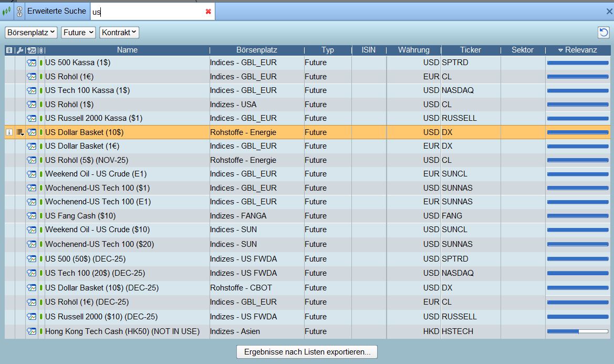Open chart icon for US Rohöl (1€)
The image size is (614, 364).
[x=32, y=77]
